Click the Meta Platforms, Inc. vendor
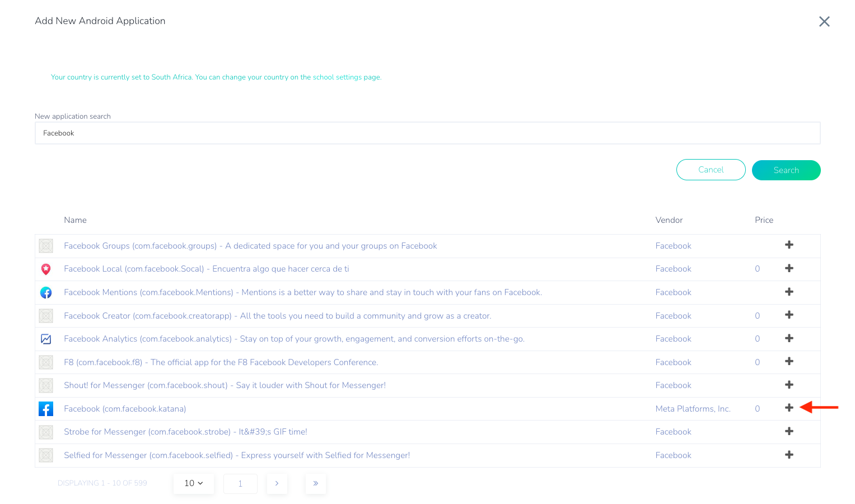The image size is (855, 504). [x=693, y=409]
